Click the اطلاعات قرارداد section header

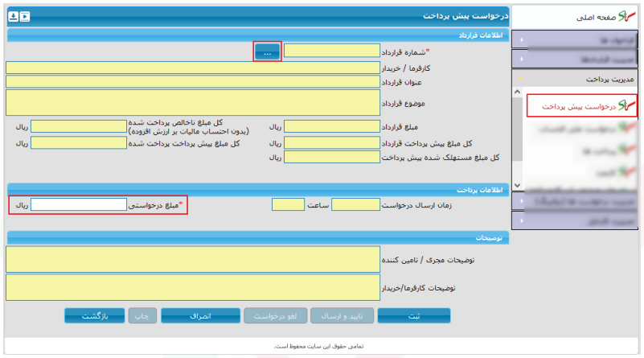click(x=258, y=35)
